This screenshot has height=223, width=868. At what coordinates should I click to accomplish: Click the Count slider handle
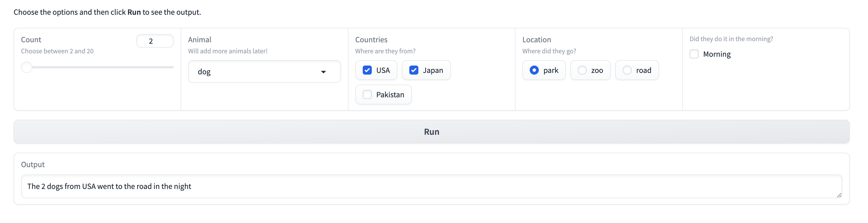click(x=27, y=67)
